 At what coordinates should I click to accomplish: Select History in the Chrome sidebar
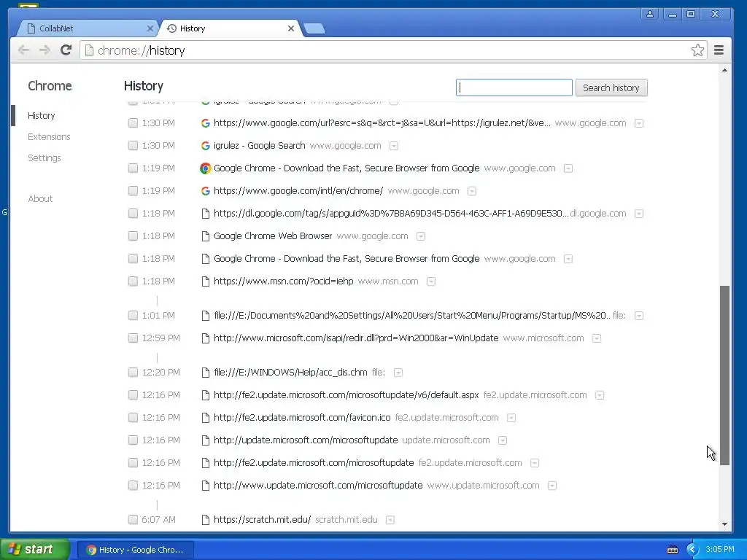click(42, 116)
